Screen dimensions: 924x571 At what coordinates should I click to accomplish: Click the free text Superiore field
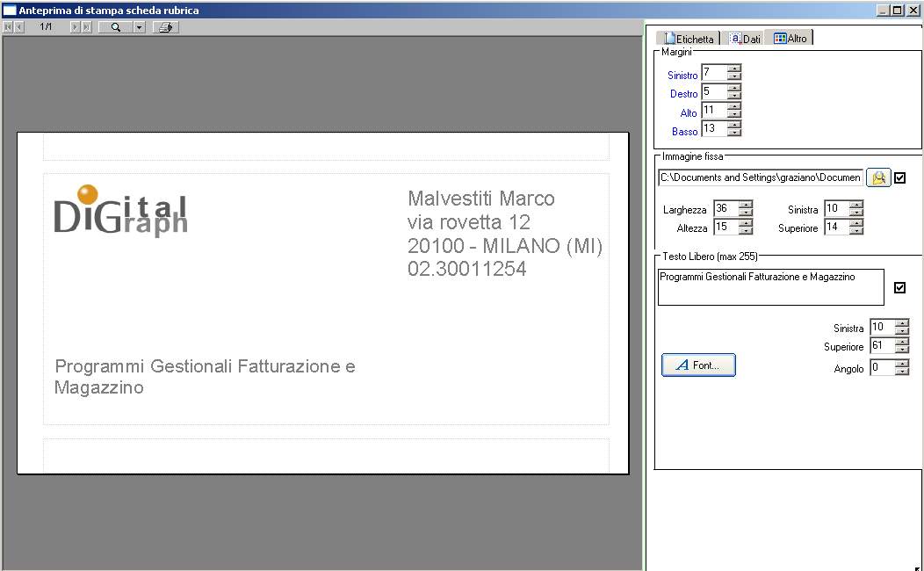[883, 346]
